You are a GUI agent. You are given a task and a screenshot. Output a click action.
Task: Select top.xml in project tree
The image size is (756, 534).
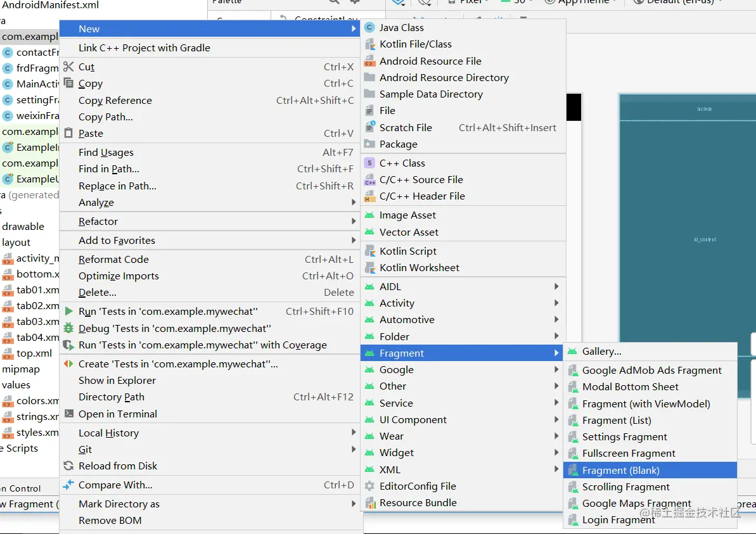(x=34, y=353)
